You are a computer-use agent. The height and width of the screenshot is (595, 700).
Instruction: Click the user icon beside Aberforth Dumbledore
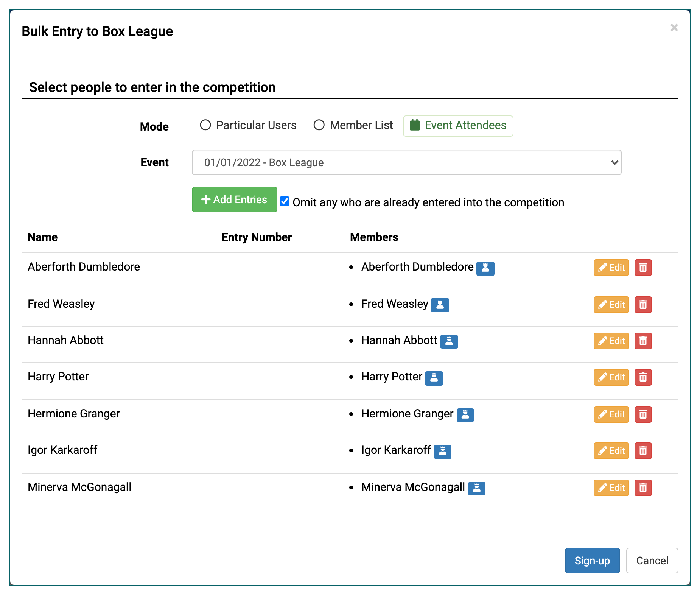[485, 268]
